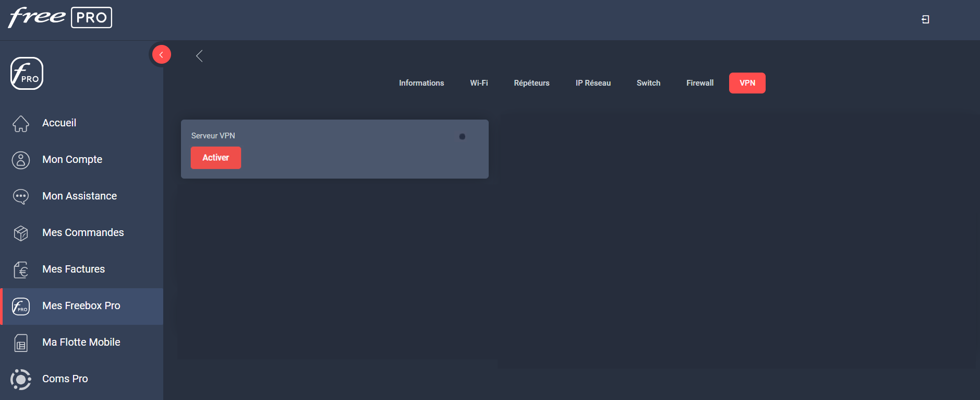Select the active VPN tab
Viewport: 980px width, 400px height.
click(x=747, y=83)
